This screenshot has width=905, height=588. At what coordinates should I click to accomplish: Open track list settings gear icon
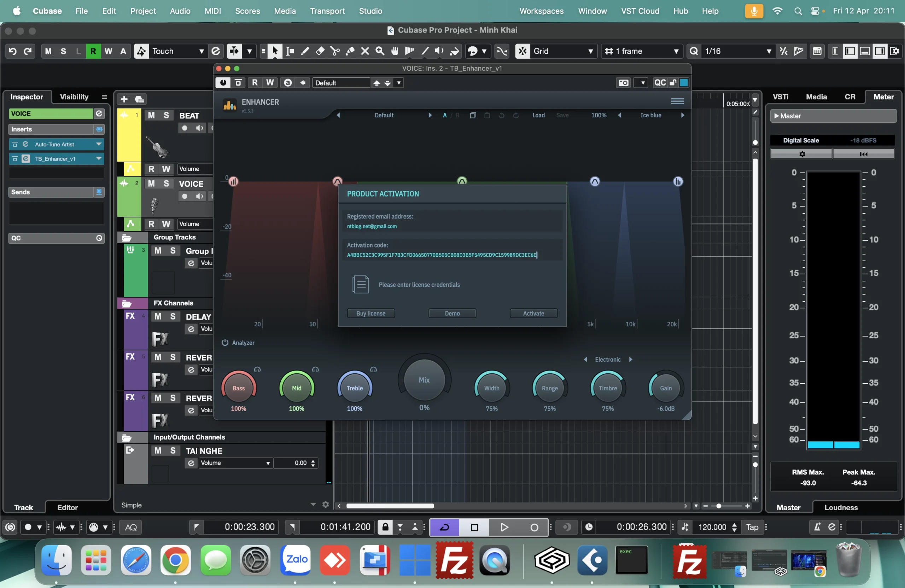[x=326, y=504]
